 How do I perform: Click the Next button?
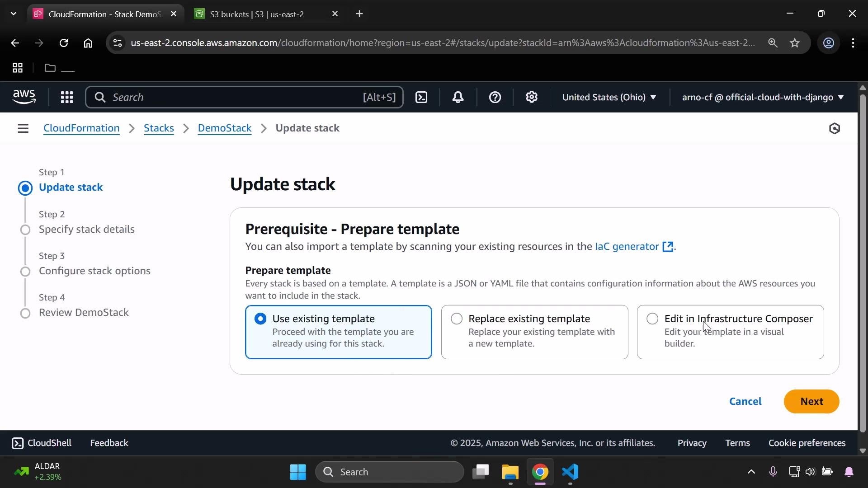(x=811, y=402)
